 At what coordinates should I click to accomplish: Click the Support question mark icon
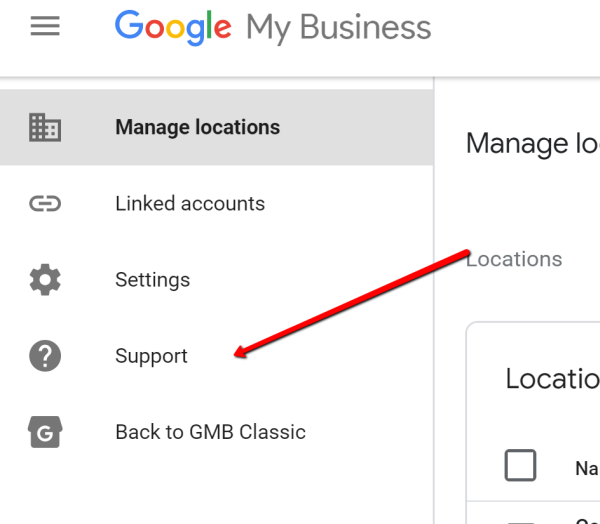click(x=45, y=356)
